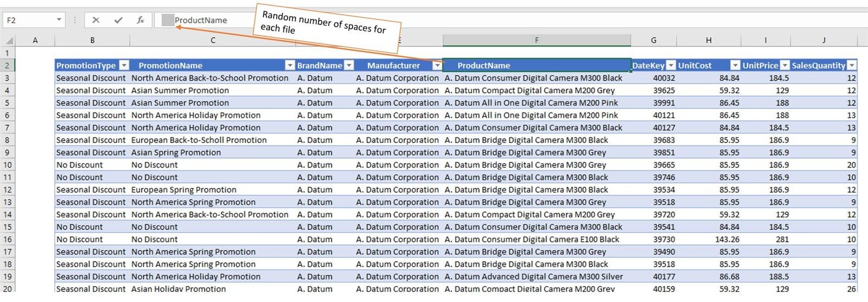
Task: Select column J header
Action: [824, 40]
